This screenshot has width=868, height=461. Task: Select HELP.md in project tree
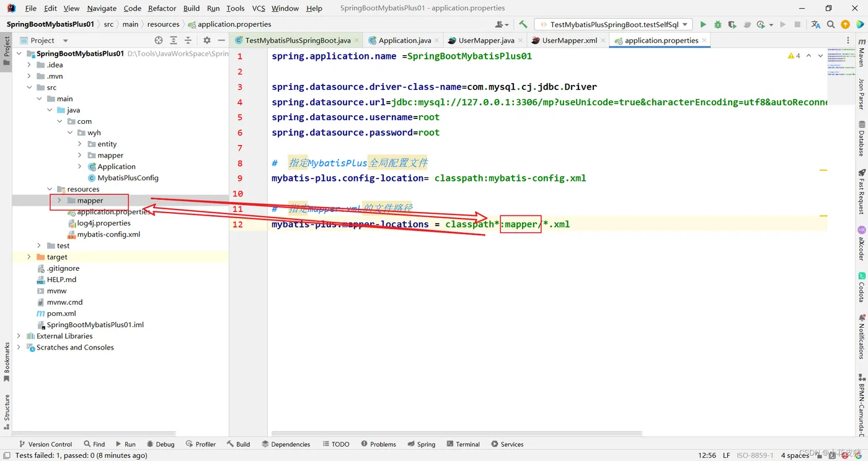tap(61, 279)
